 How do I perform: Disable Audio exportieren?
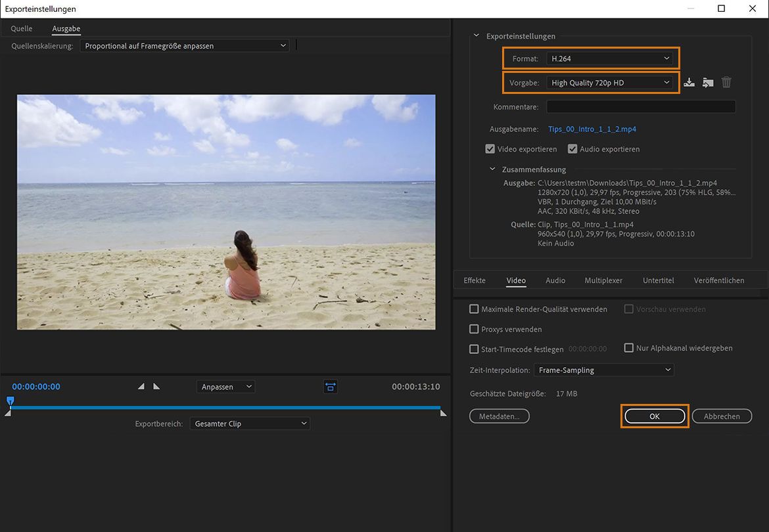click(x=572, y=148)
